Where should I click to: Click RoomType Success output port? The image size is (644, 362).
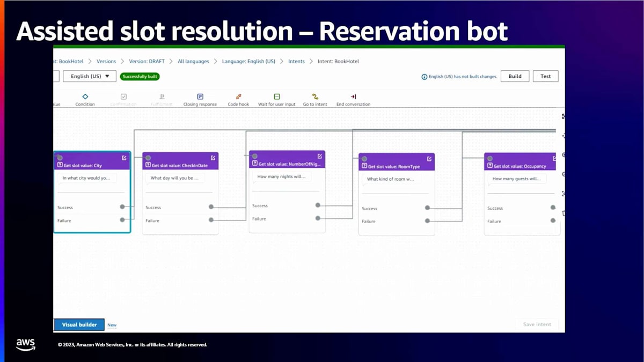point(427,208)
